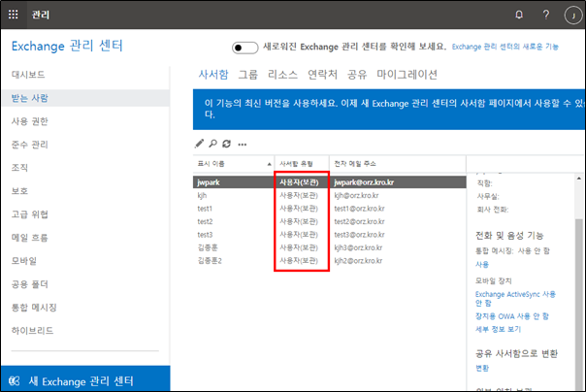The image size is (586, 392).
Task: Select the test2 mailbox row
Action: tap(329, 221)
